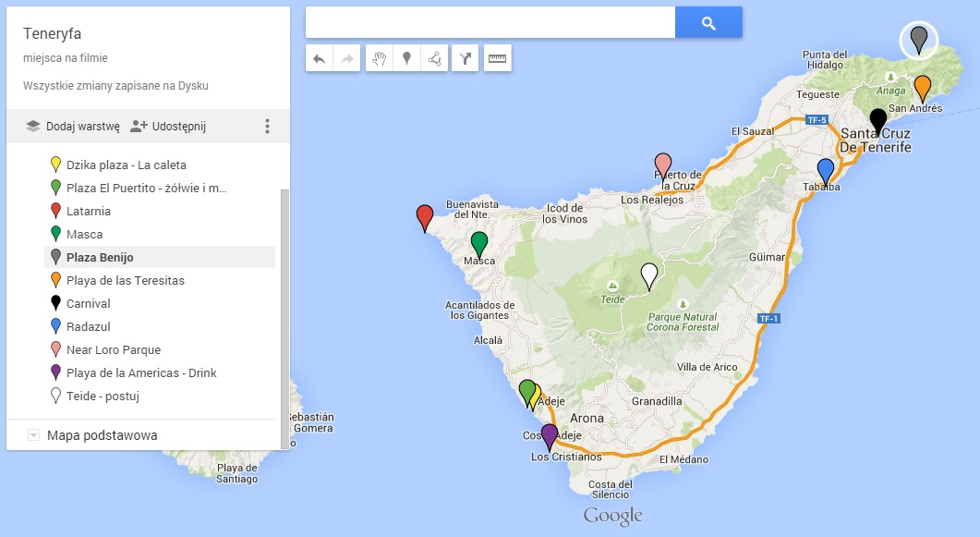This screenshot has height=537, width=980.
Task: Click the green marker near Adeje
Action: 526,392
